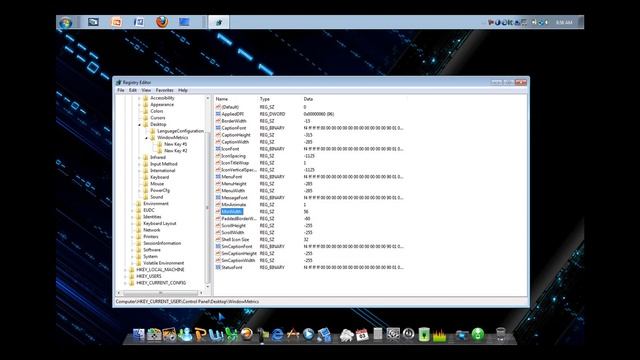
Task: Select the Volatile Environment key
Action: [164, 263]
